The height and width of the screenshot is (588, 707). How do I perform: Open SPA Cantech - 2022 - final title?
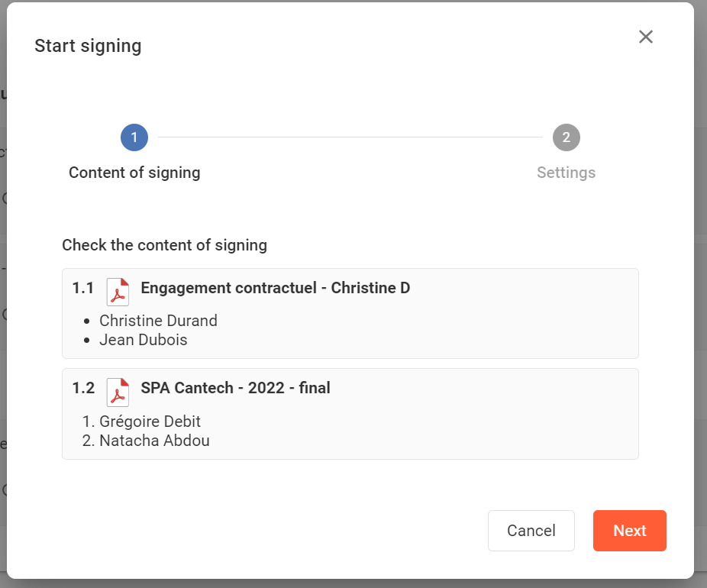point(235,388)
